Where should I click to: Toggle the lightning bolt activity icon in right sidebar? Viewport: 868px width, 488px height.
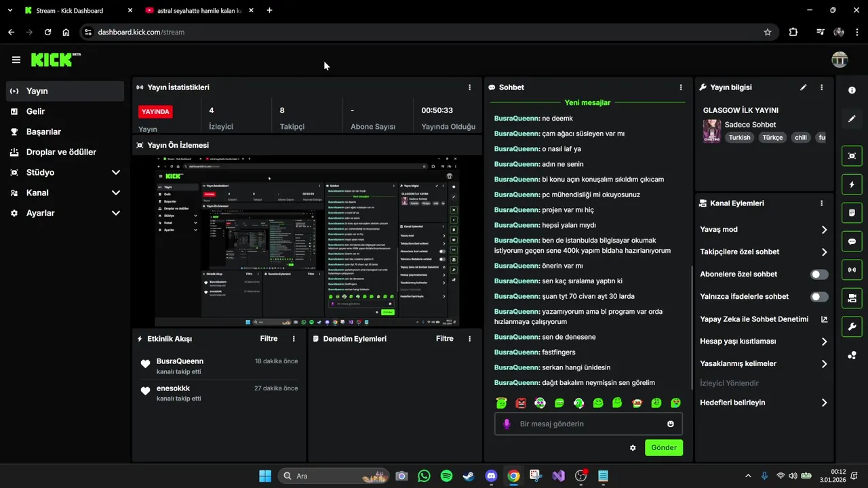tap(852, 184)
